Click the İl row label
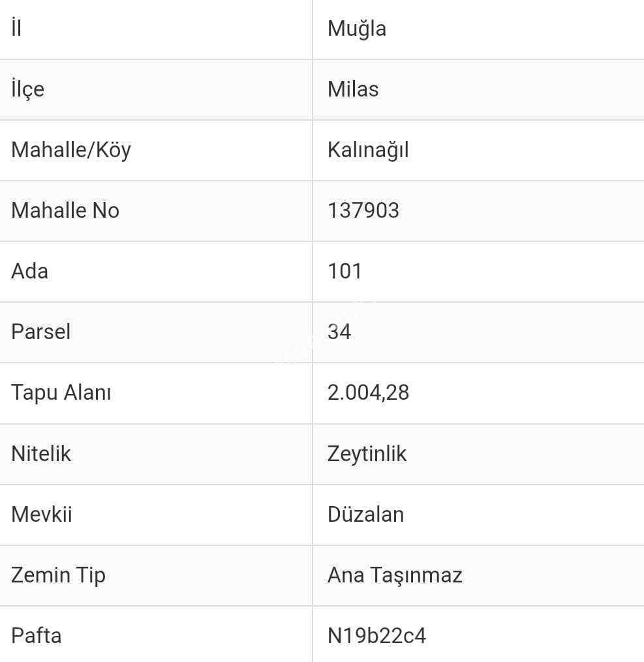This screenshot has height=662, width=644. [x=16, y=29]
